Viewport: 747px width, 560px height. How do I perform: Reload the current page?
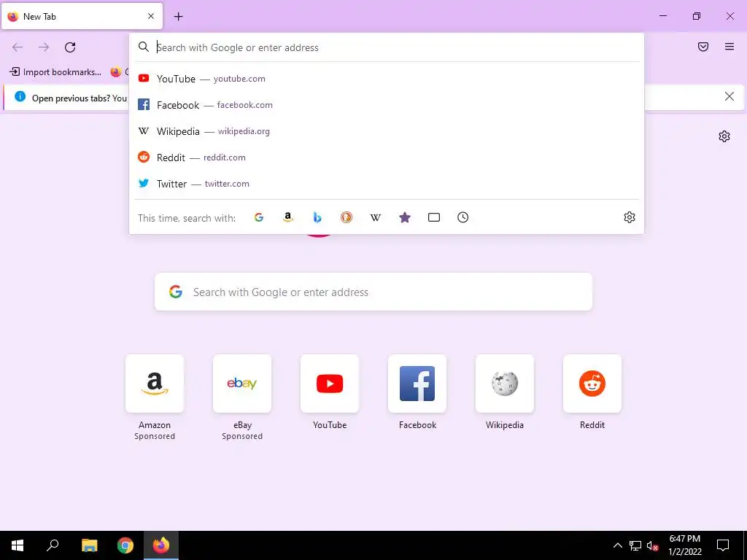[70, 47]
